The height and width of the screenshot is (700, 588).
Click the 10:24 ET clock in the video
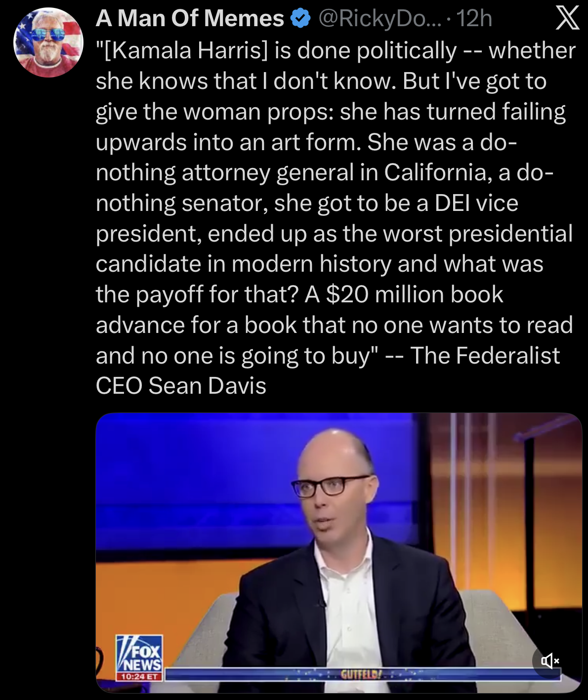pos(139,676)
